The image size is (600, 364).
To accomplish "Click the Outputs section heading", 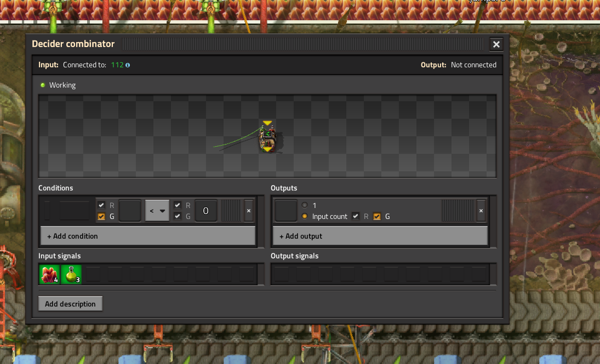I will (x=284, y=188).
